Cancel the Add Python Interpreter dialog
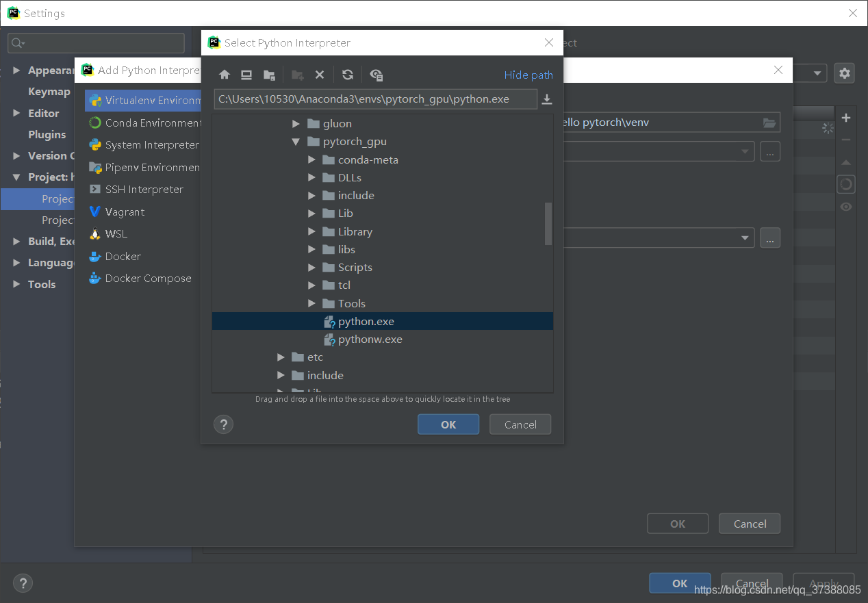The image size is (868, 603). (x=750, y=524)
